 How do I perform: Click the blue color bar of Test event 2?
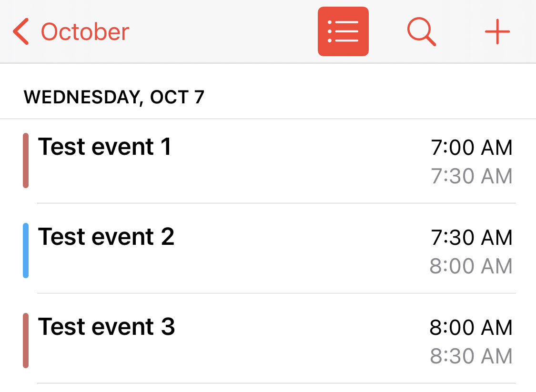pos(26,251)
